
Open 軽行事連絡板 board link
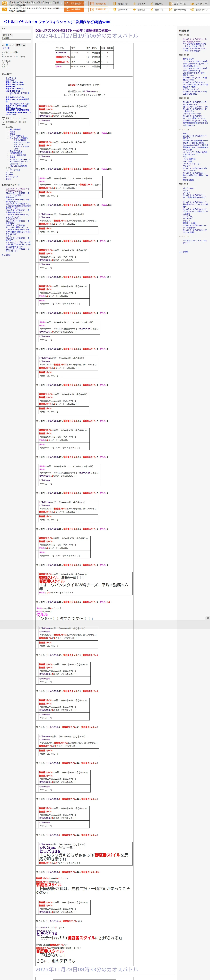click(x=15, y=129)
